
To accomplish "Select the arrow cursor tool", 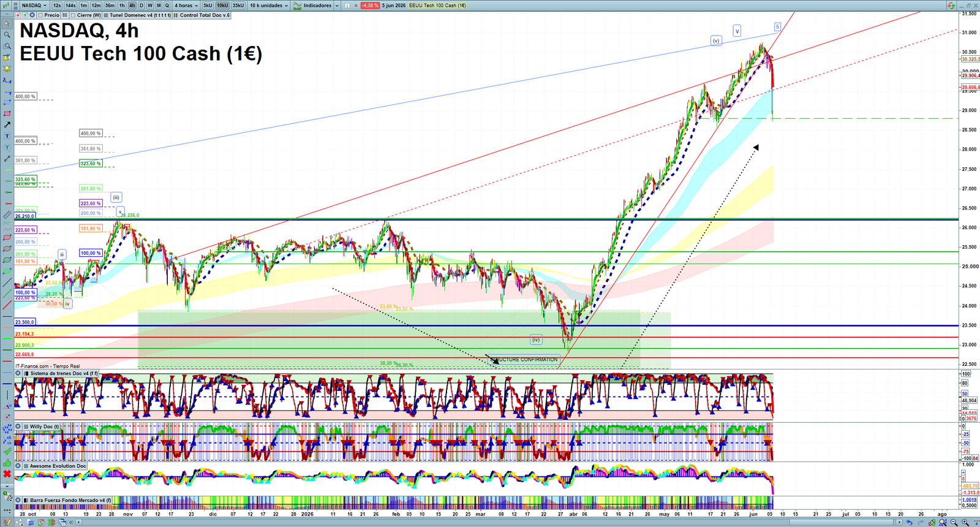I will point(7,23).
